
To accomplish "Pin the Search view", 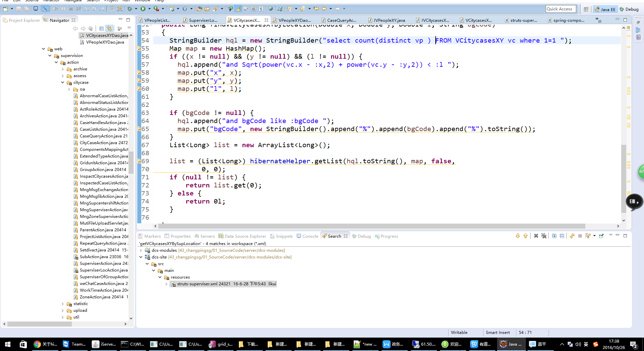I will [601, 236].
